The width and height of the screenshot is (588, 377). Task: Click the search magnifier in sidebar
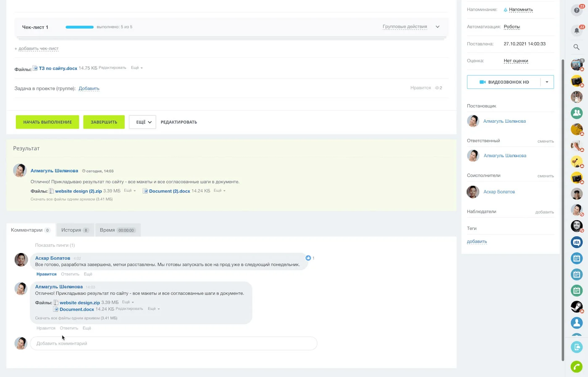coord(577,47)
